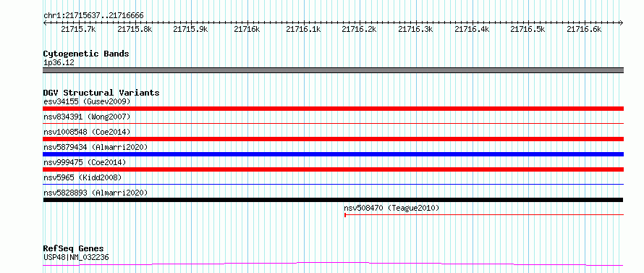Click the 21716.3k ruler tick label
644x273 pixels.
pos(415,29)
